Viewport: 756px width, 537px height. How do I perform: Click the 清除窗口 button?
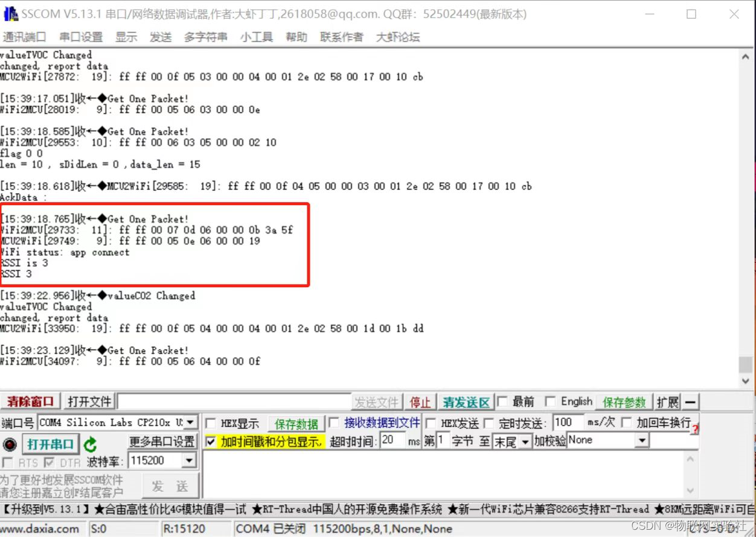31,402
